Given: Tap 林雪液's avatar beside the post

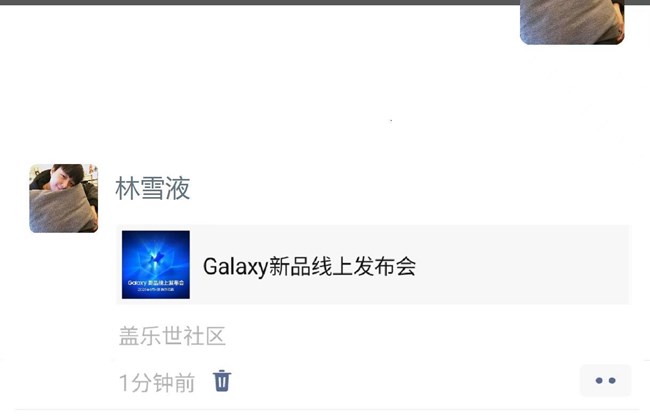Looking at the screenshot, I should point(64,198).
